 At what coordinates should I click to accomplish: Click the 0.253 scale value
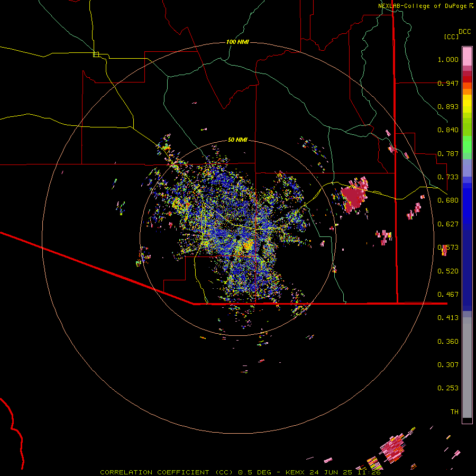point(448,388)
